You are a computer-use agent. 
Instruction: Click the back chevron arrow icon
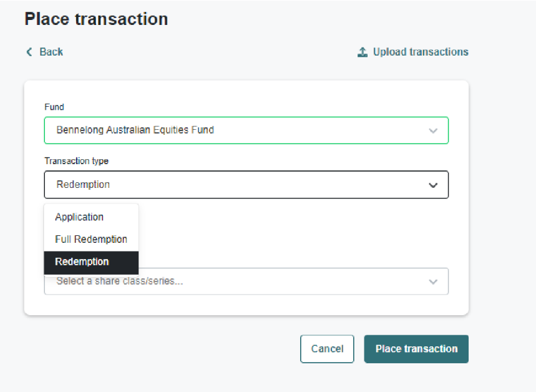tap(29, 52)
